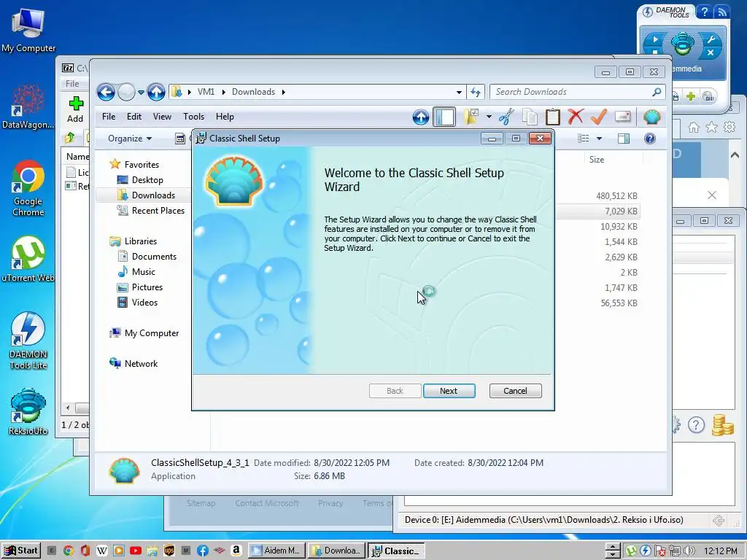Click the Start button on taskbar

(x=21, y=551)
